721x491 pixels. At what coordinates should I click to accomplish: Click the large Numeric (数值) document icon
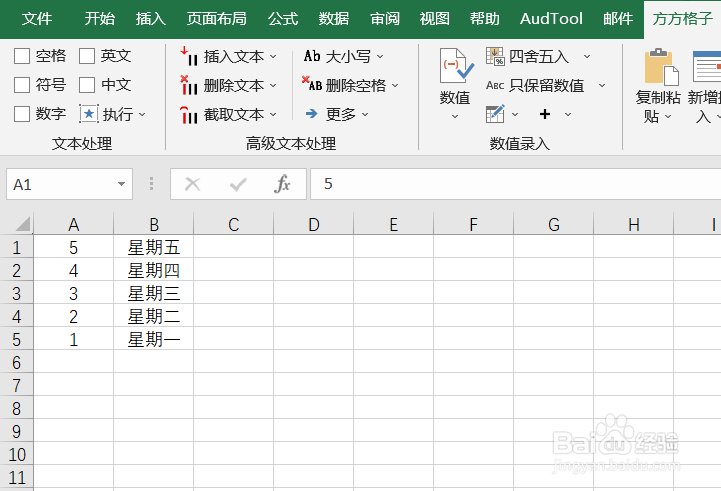pos(456,66)
